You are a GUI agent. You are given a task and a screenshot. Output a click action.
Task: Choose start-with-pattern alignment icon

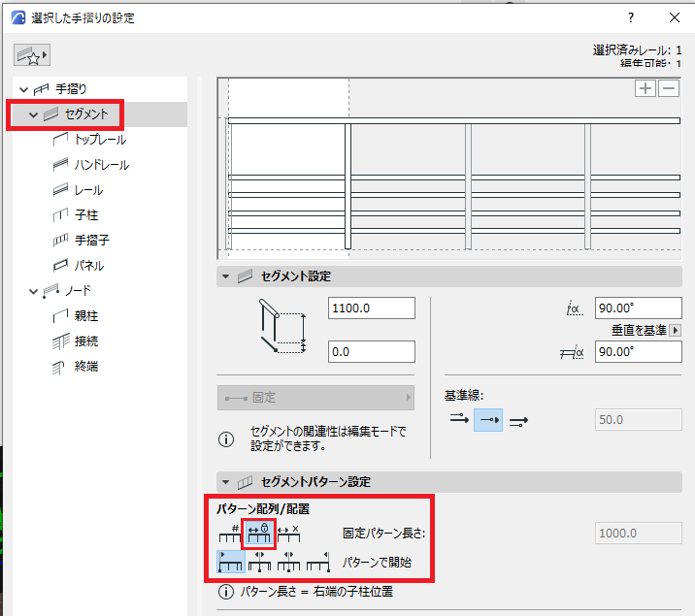230,562
